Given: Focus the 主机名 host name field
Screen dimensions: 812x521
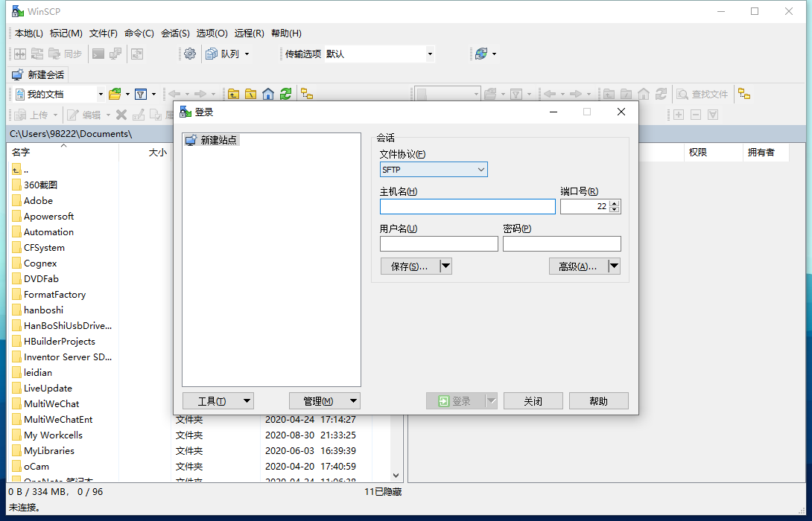Looking at the screenshot, I should tap(468, 206).
